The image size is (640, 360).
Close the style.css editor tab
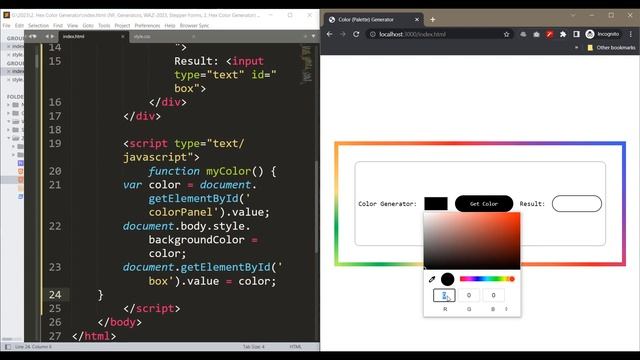pyautogui.click(x=193, y=36)
